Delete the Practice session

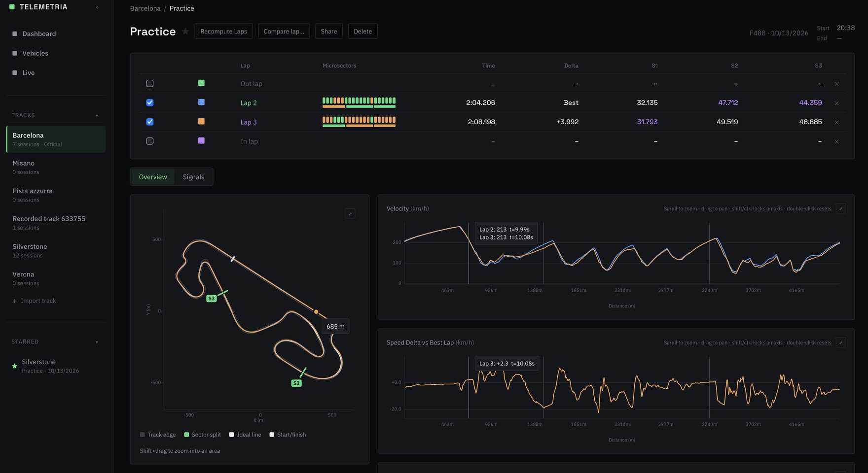click(362, 31)
